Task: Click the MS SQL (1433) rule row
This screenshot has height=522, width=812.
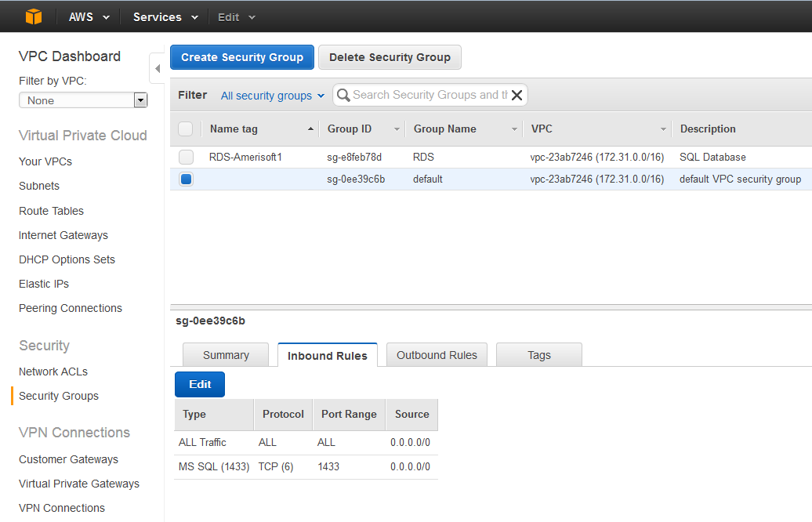Action: click(x=306, y=467)
